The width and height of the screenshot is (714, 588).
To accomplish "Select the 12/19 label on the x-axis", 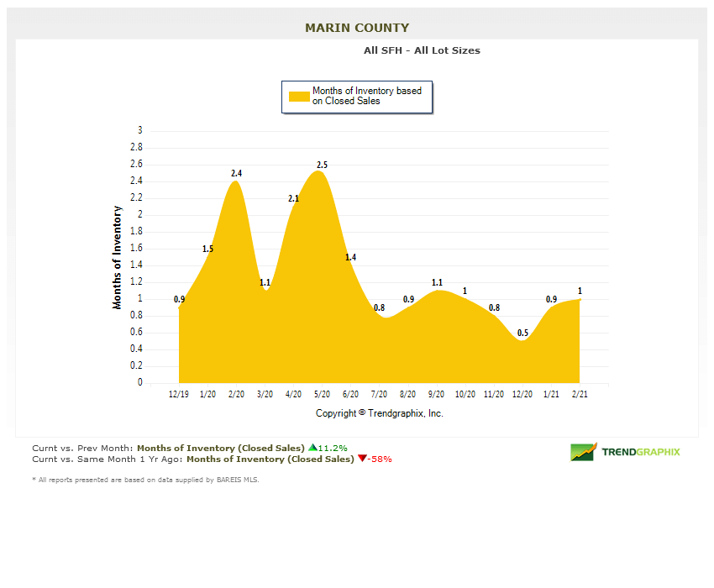I will [x=179, y=393].
